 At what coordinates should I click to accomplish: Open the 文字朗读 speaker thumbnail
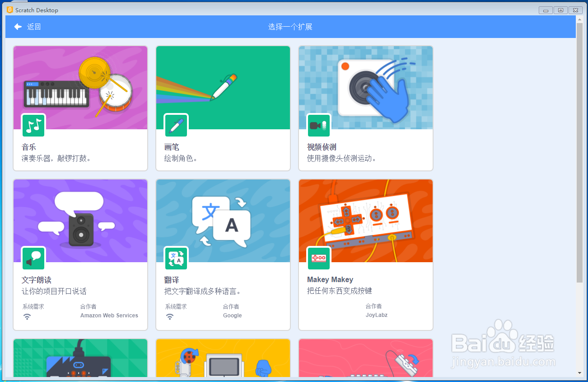pos(80,221)
